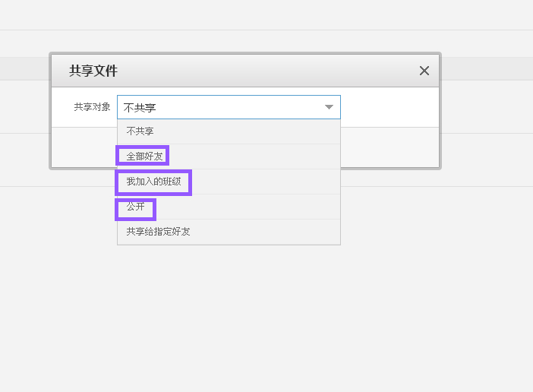Click the empty row area beside 我加入的班级
The image size is (533, 392).
[266, 182]
